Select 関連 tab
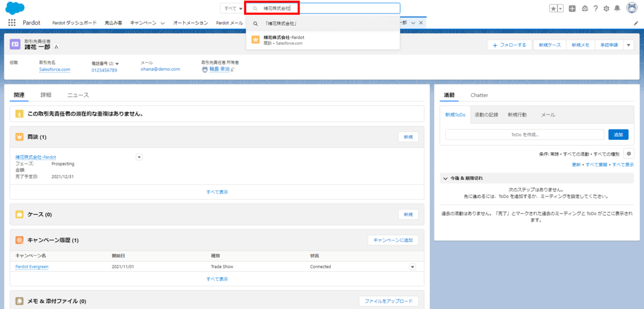 (x=19, y=95)
